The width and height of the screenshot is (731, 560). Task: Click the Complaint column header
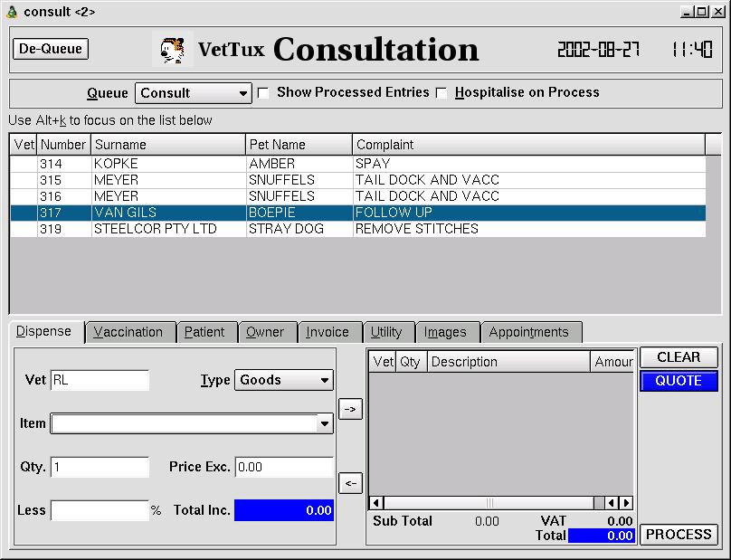point(528,145)
